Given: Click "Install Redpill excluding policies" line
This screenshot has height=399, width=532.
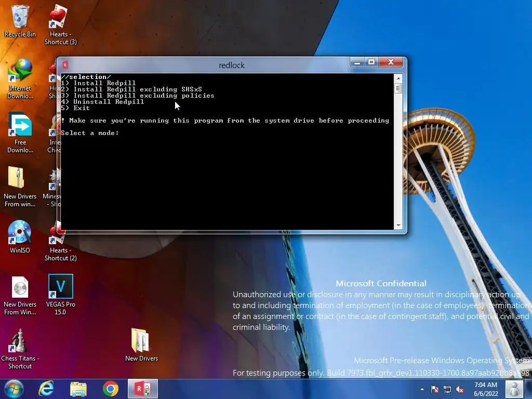Looking at the screenshot, I should point(144,96).
